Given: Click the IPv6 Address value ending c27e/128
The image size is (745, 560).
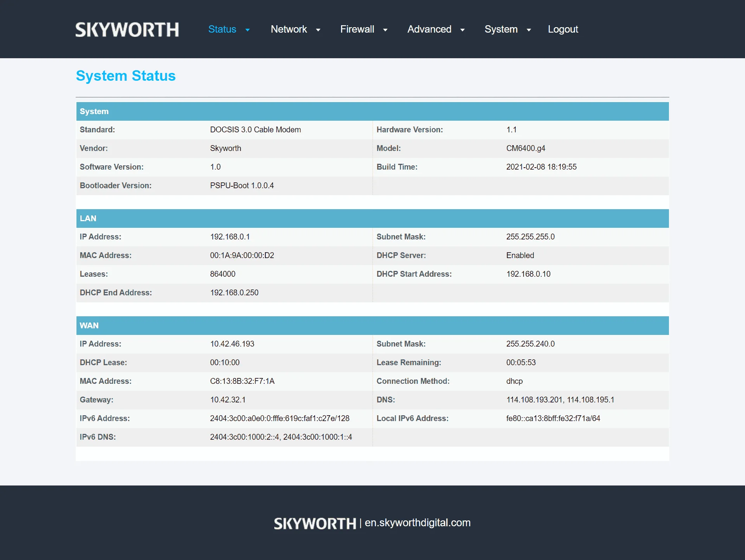Looking at the screenshot, I should pos(280,418).
